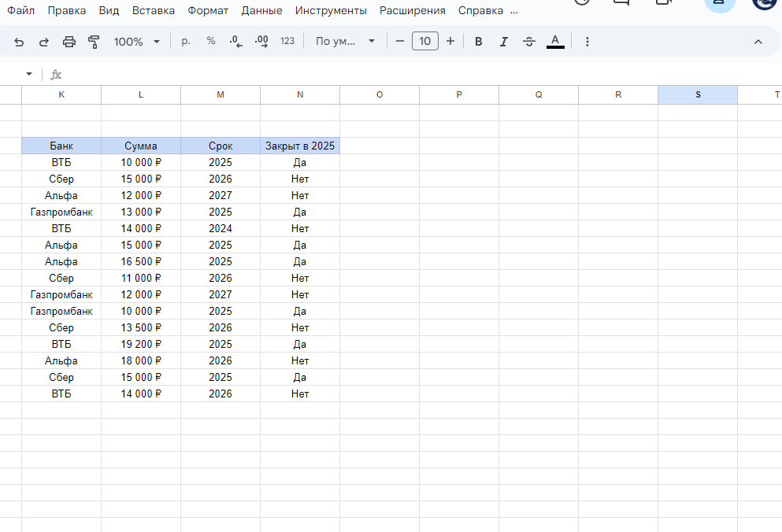Select the Закрыт в 2025 header cell
The width and height of the screenshot is (782, 532).
coord(300,146)
